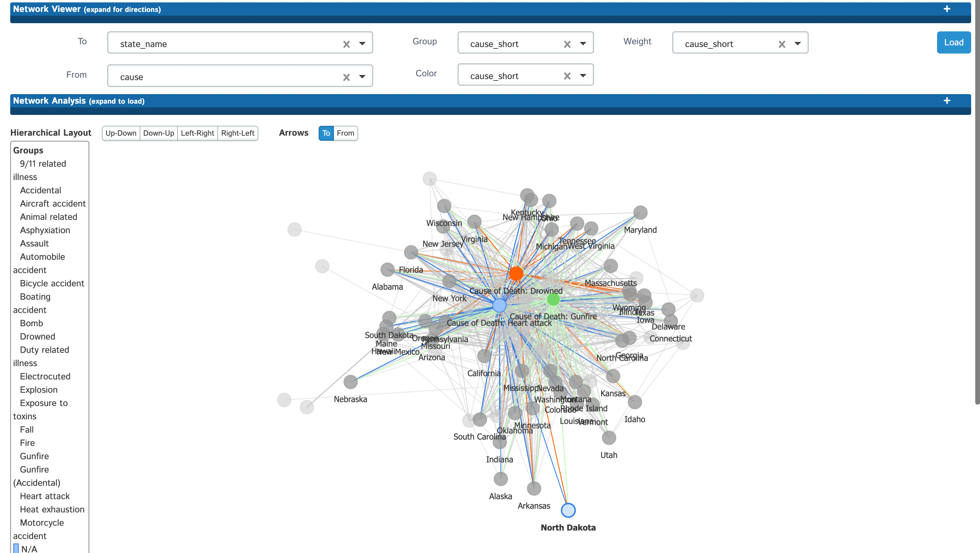
Task: Enable Up-Down hierarchical layout
Action: coord(121,133)
